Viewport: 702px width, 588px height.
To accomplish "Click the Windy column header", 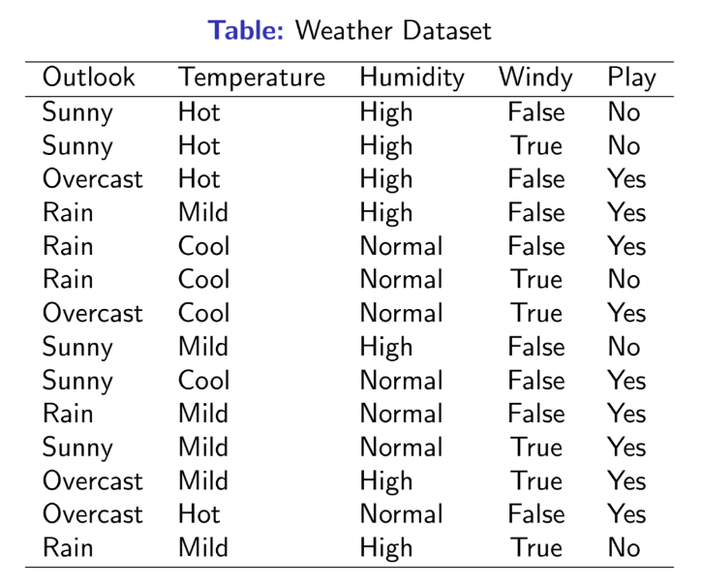I will [535, 77].
